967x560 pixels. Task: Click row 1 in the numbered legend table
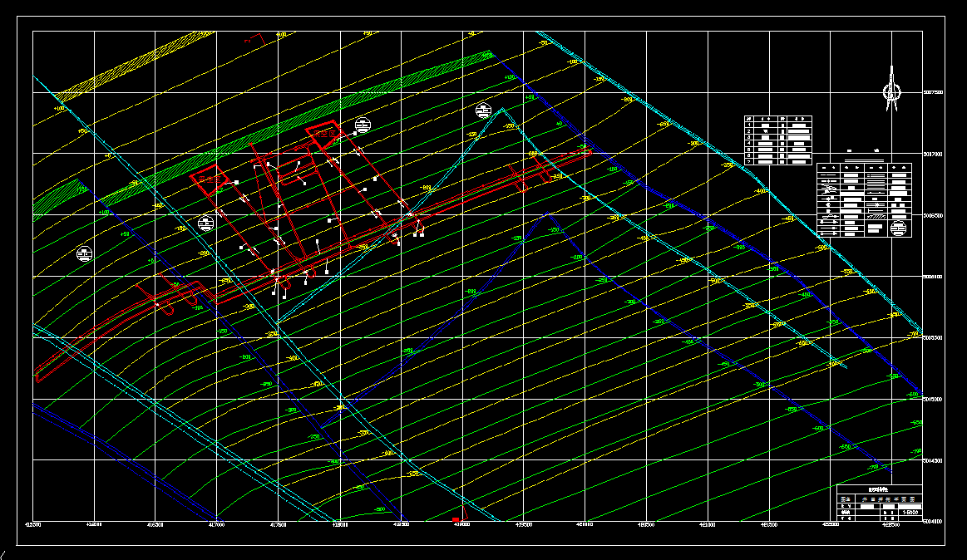coord(778,125)
